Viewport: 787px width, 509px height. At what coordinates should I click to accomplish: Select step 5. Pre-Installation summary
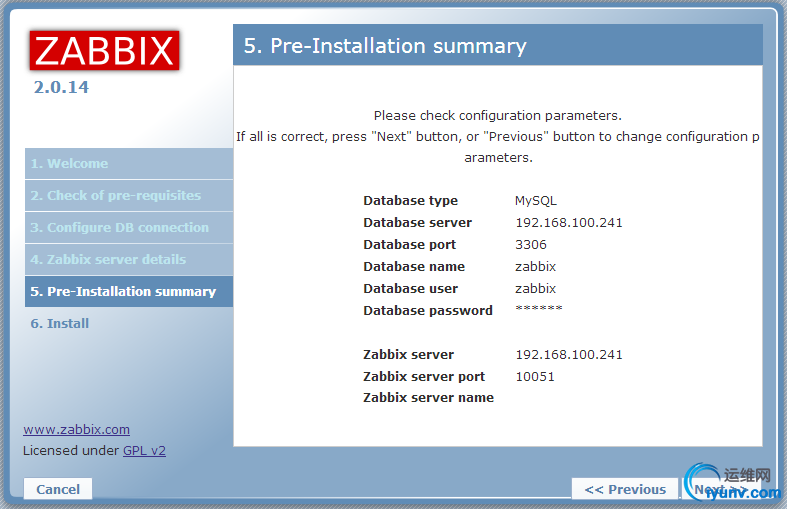click(129, 291)
